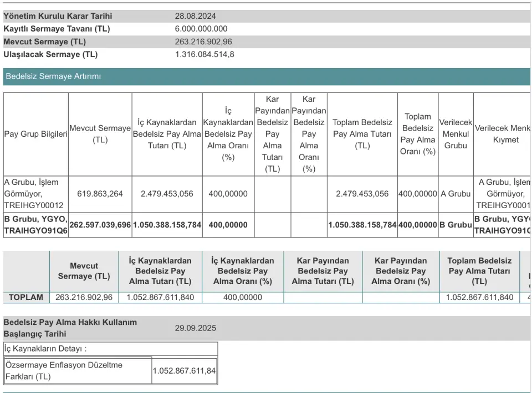Select B Grubu row 400,00000 under Toplam Bedelsiz Oranı
This screenshot has width=532, height=393.
click(418, 225)
